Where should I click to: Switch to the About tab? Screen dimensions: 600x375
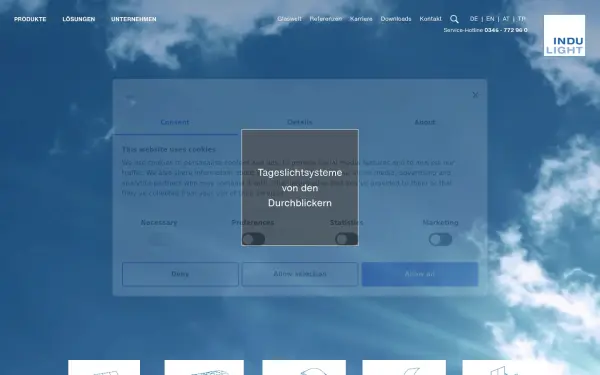tap(425, 122)
